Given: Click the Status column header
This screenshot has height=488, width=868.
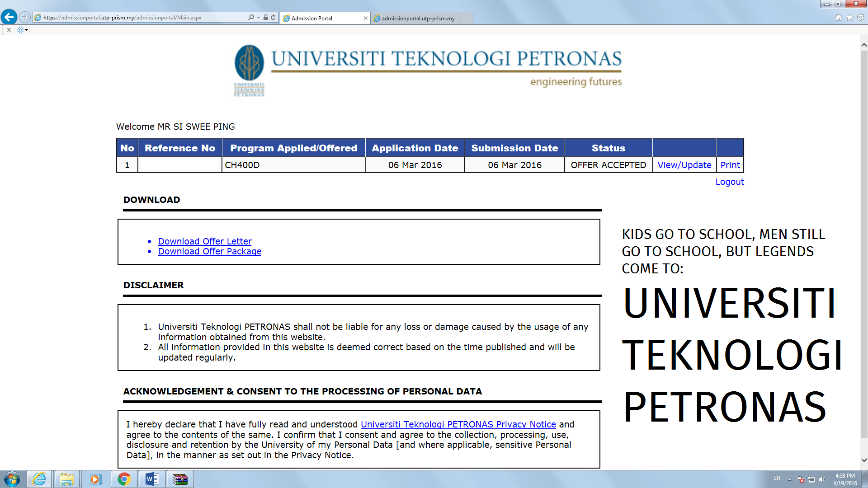Looking at the screenshot, I should click(x=609, y=148).
